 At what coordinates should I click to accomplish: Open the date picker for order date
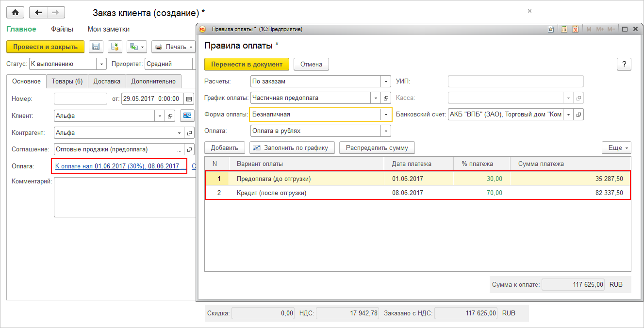pyautogui.click(x=189, y=98)
